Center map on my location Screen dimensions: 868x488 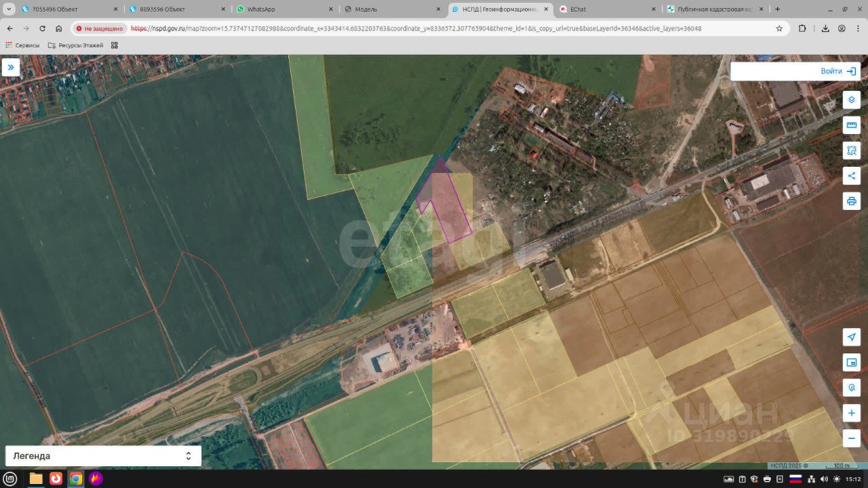[x=851, y=338]
